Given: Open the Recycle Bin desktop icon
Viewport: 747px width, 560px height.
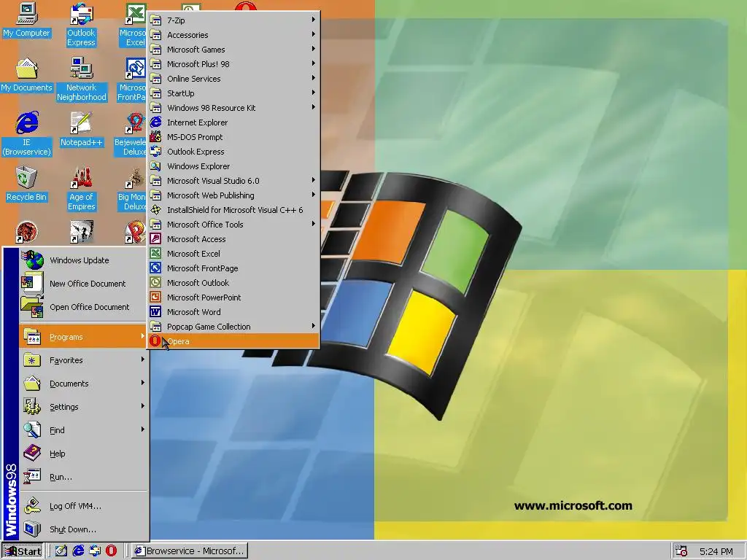Looking at the screenshot, I should (26, 184).
